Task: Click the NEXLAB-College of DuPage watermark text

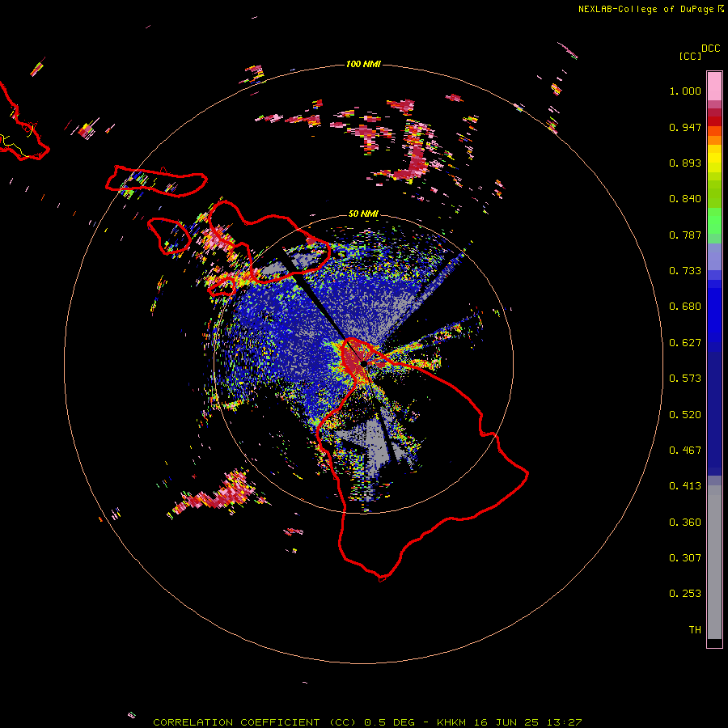Action: coord(650,9)
